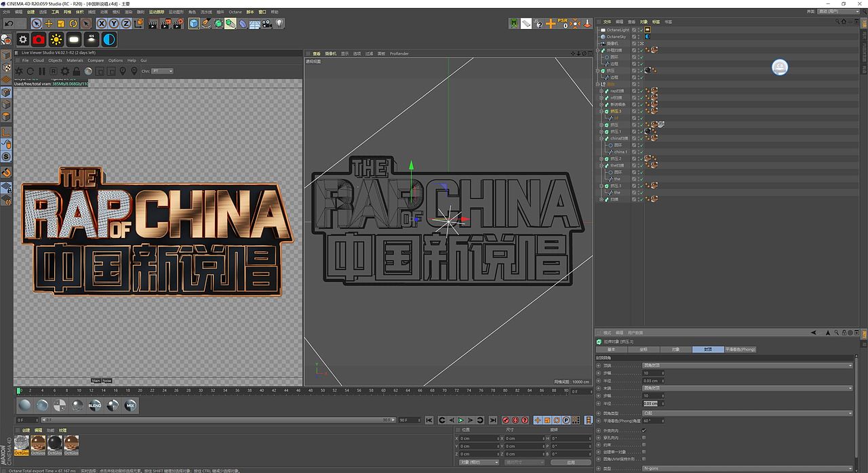Click the glossy material ball preset
Screen dimensions: 868x473
(x=43, y=405)
